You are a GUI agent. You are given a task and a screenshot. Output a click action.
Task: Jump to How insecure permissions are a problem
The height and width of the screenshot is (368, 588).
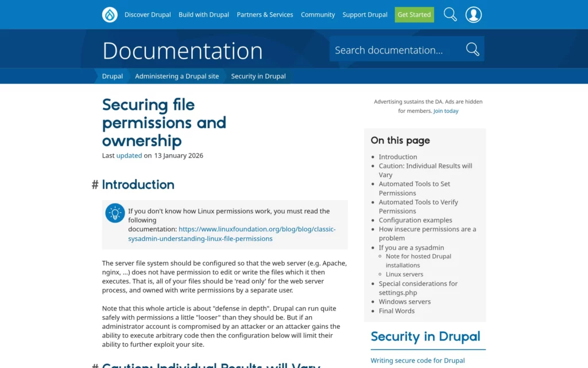pyautogui.click(x=427, y=233)
